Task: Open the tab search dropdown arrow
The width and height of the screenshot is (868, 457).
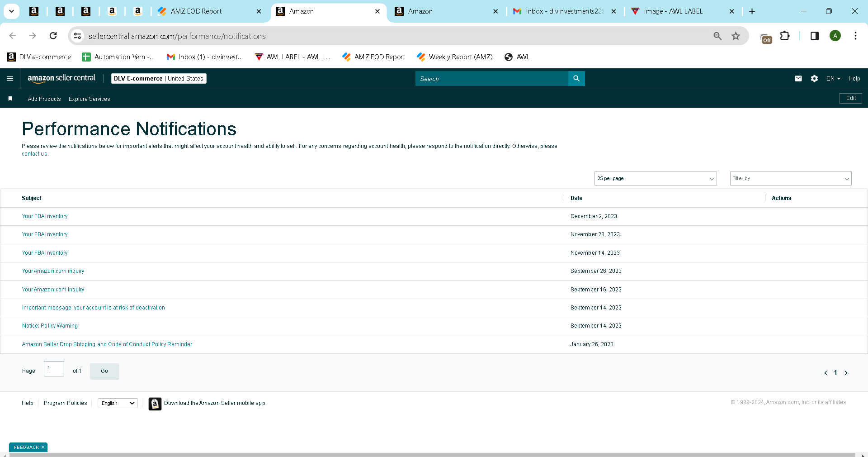Action: (12, 11)
